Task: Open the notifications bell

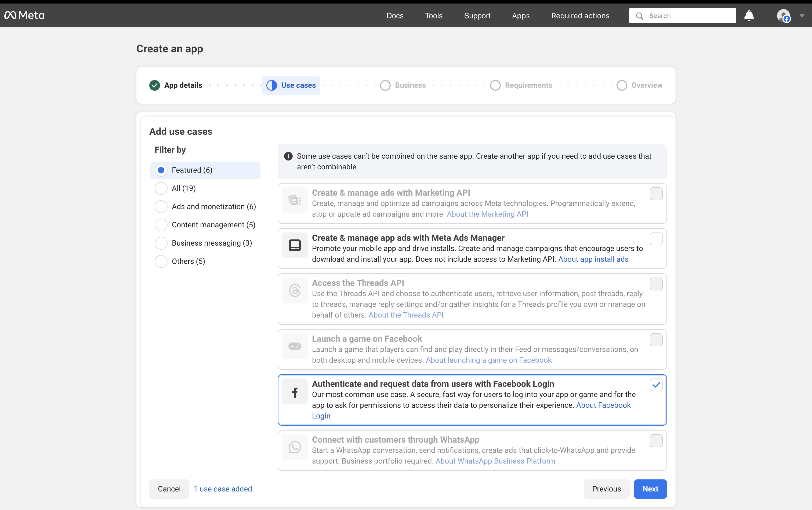Action: (749, 16)
